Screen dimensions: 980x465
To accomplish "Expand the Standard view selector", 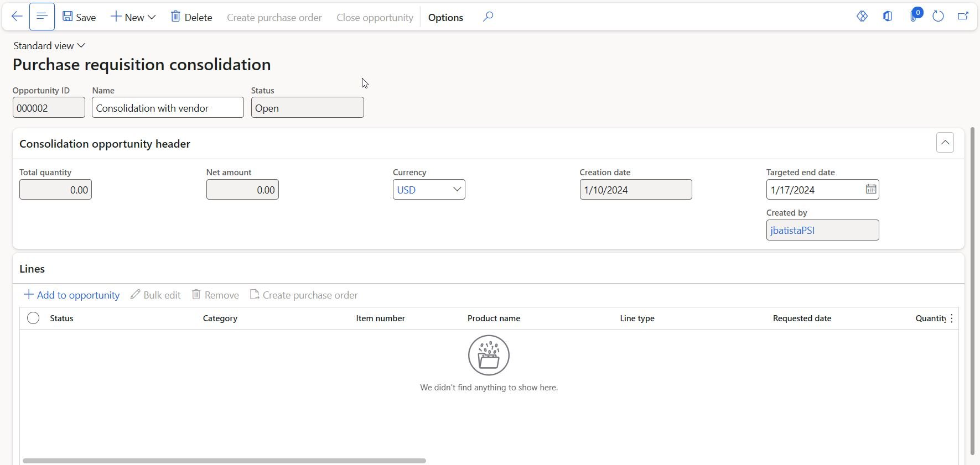I will [x=49, y=45].
